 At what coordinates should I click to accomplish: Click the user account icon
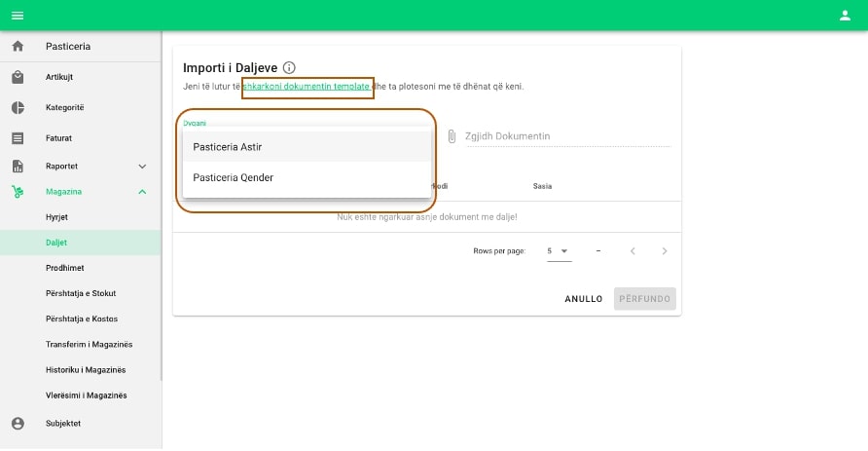[845, 15]
